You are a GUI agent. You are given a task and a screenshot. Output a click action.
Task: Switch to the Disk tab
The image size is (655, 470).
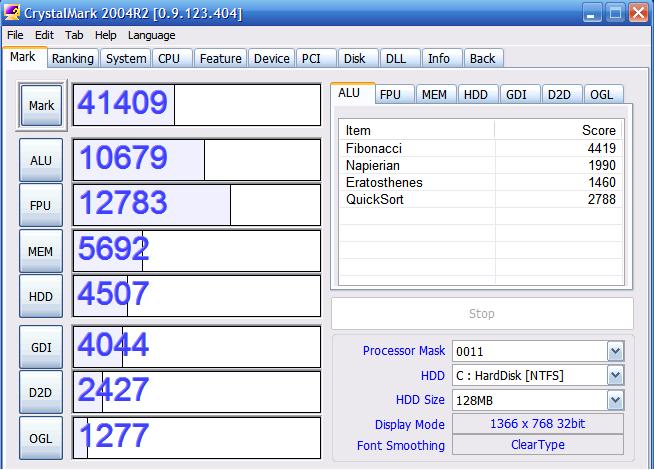[x=357, y=58]
